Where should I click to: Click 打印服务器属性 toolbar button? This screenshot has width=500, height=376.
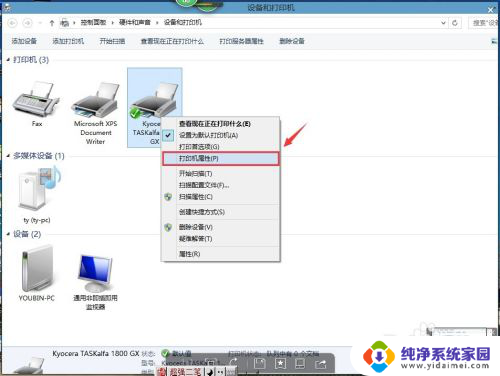(x=241, y=41)
